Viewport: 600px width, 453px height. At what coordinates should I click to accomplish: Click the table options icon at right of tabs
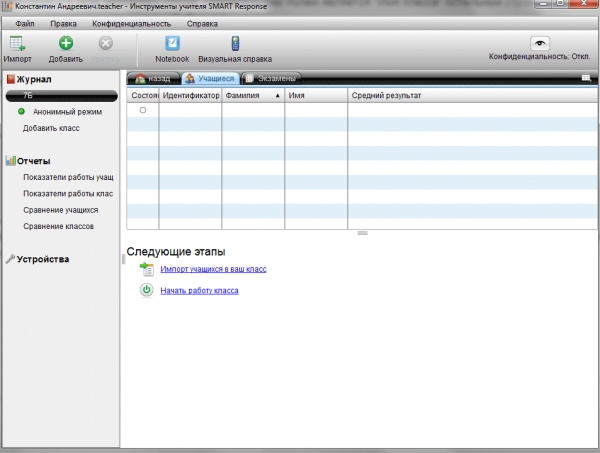tap(586, 78)
